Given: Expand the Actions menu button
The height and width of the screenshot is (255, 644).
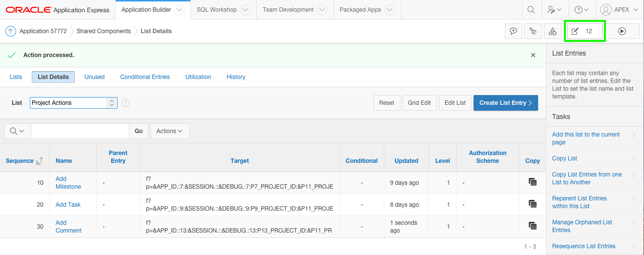Looking at the screenshot, I should pos(170,131).
